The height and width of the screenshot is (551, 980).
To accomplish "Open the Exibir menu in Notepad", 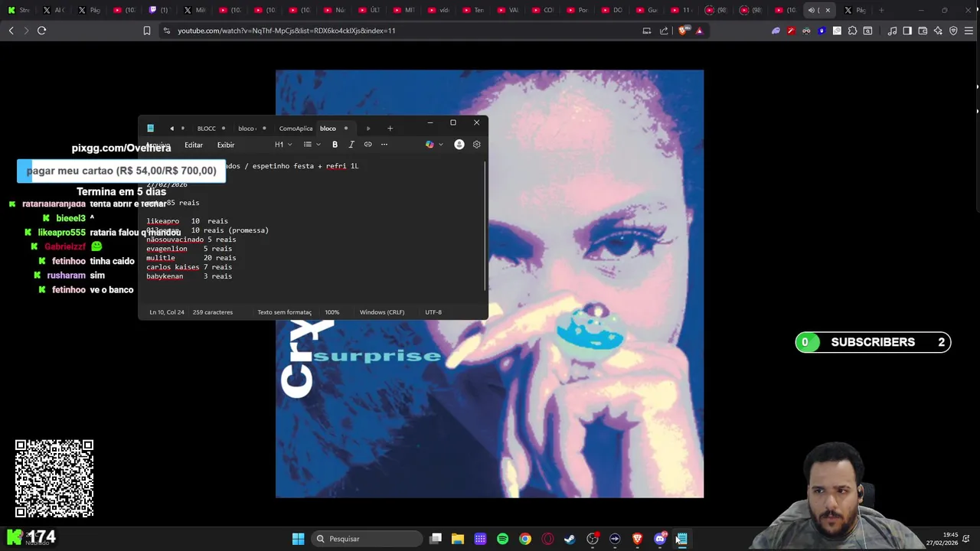I will (226, 145).
